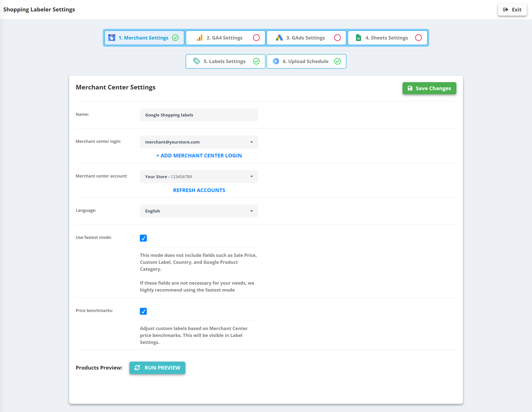Click the green checkmark on Upload Schedule
Image resolution: width=532 pixels, height=412 pixels.
click(x=337, y=61)
